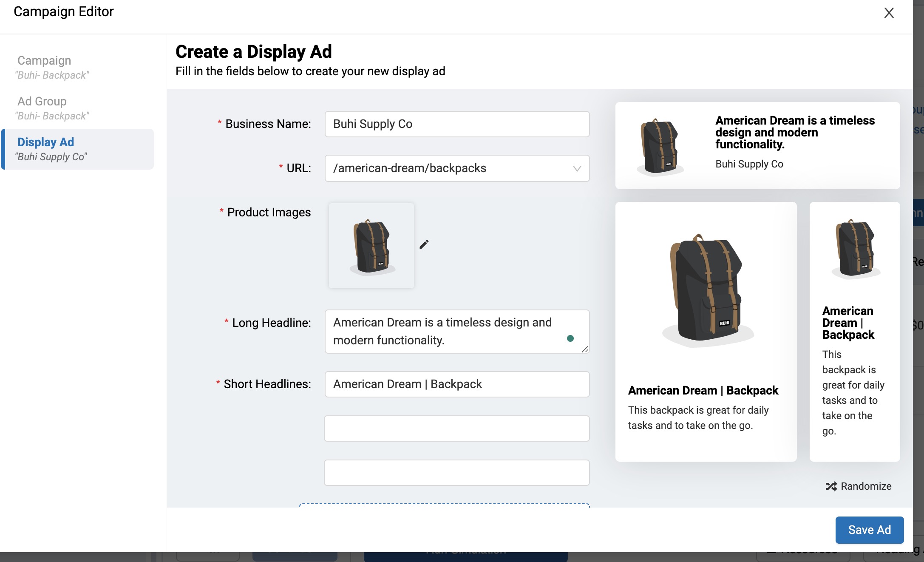924x562 pixels.
Task: Click the first Short Headlines field
Action: tap(456, 384)
